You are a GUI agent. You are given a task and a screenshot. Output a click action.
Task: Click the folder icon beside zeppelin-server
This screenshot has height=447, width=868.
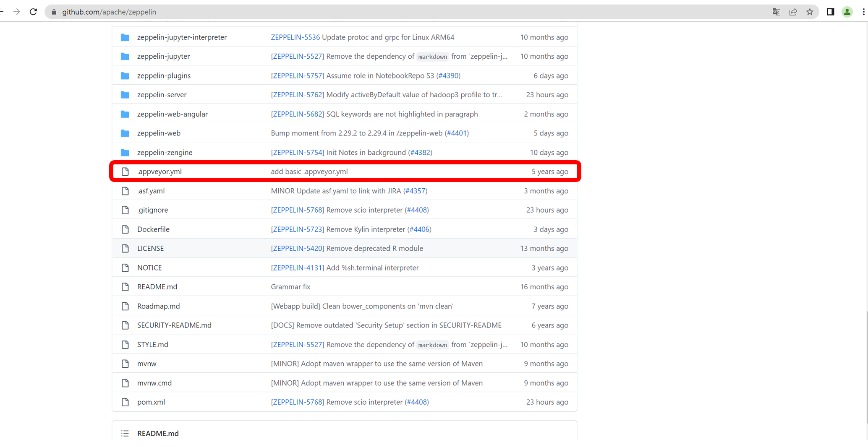point(125,95)
